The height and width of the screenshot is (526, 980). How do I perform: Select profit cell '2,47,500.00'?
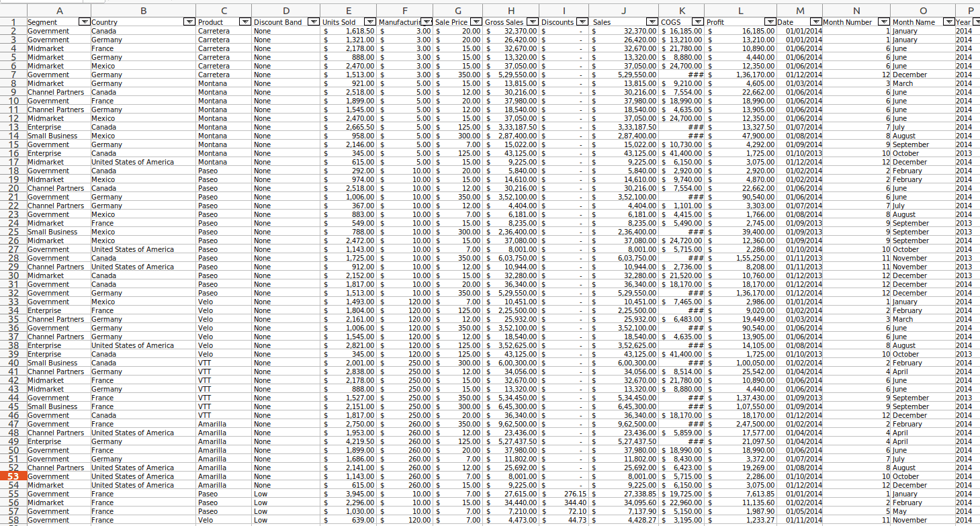(741, 424)
